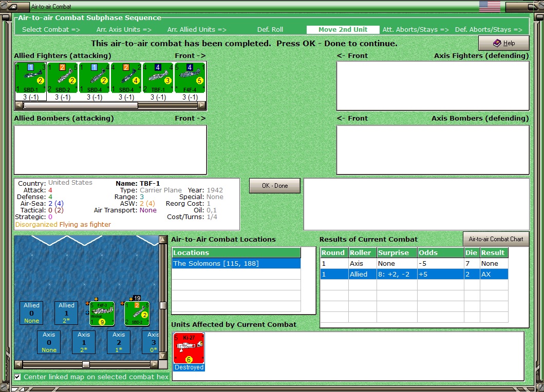Click the Def. Aborts/Stays subphase step
The height and width of the screenshot is (392, 544).
tap(489, 29)
